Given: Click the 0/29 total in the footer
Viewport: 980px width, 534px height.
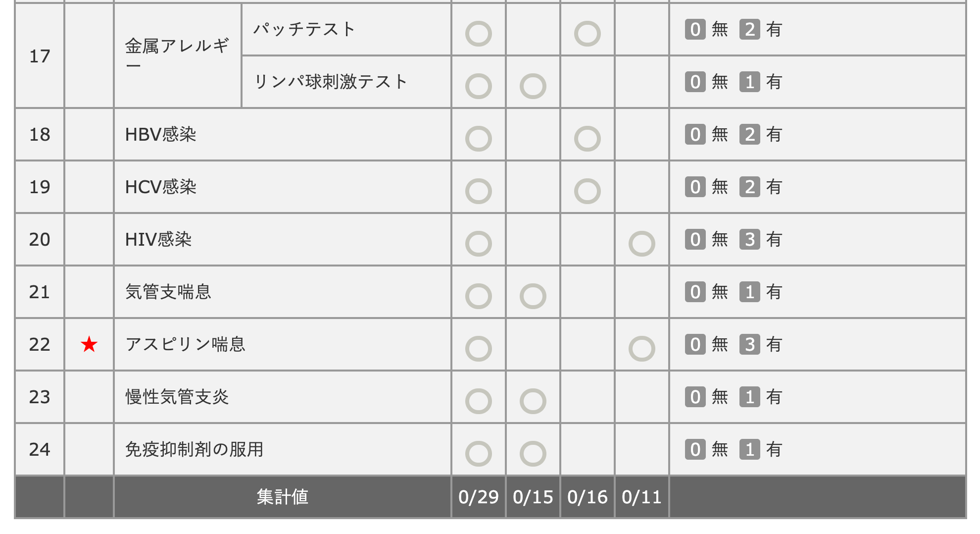Looking at the screenshot, I should (478, 497).
